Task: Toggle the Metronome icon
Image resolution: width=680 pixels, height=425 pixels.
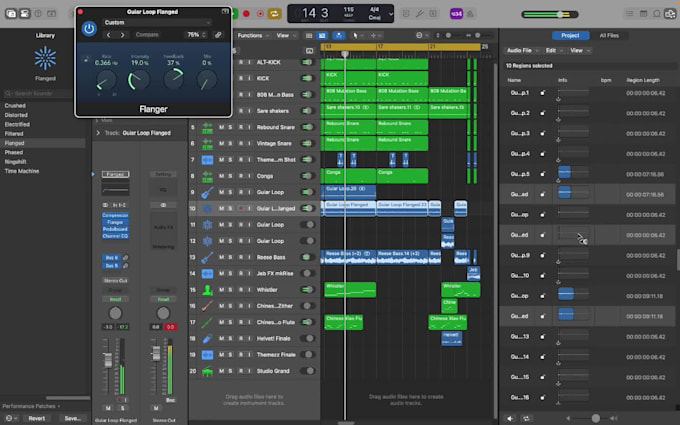Action: (x=470, y=14)
